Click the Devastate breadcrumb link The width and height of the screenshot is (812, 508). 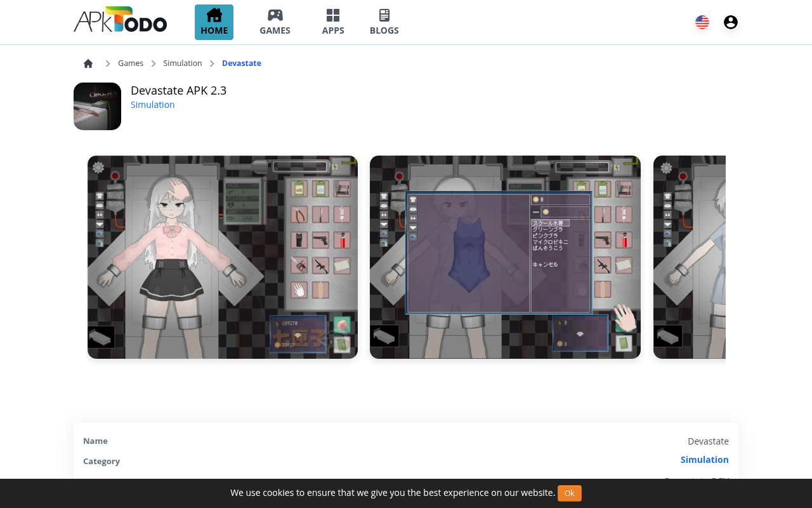242,63
